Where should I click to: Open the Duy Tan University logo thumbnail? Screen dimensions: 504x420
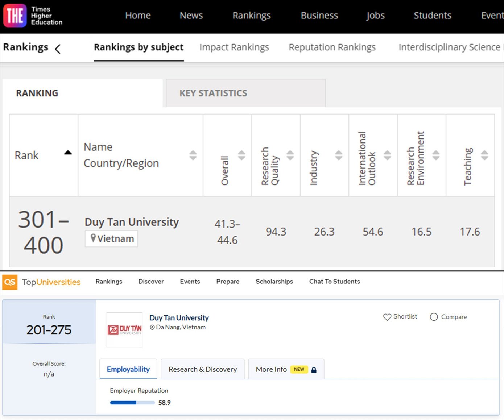tap(124, 330)
